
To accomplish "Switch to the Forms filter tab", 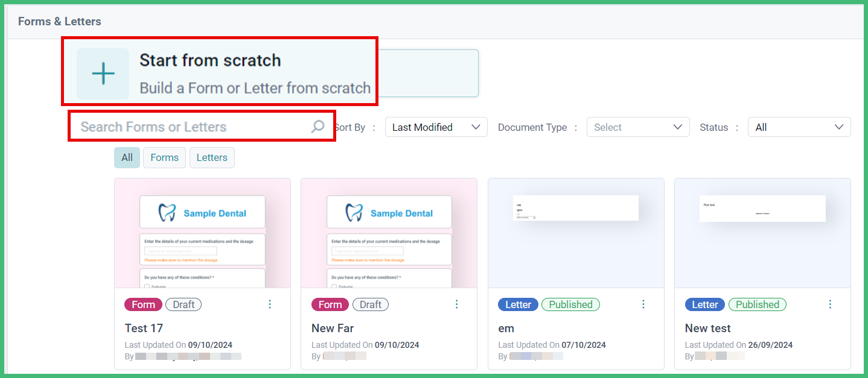I will click(x=164, y=157).
